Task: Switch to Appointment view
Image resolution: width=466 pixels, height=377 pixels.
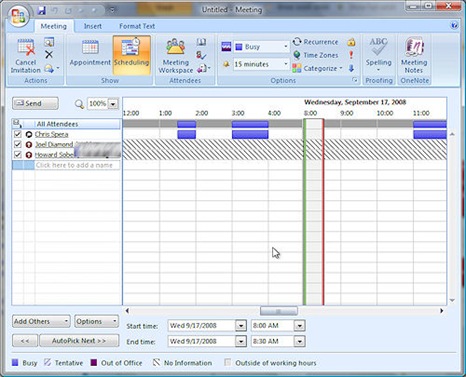Action: [x=90, y=53]
